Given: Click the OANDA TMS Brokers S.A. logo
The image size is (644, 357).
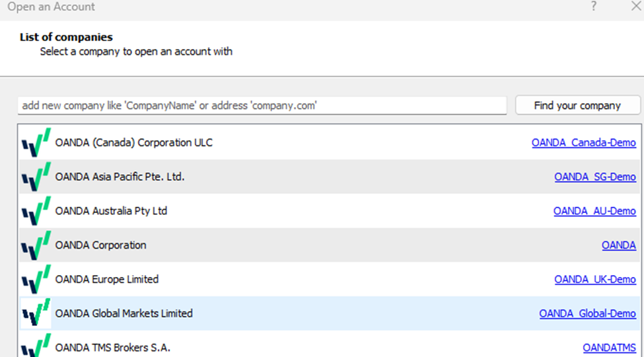Looking at the screenshot, I should 36,346.
